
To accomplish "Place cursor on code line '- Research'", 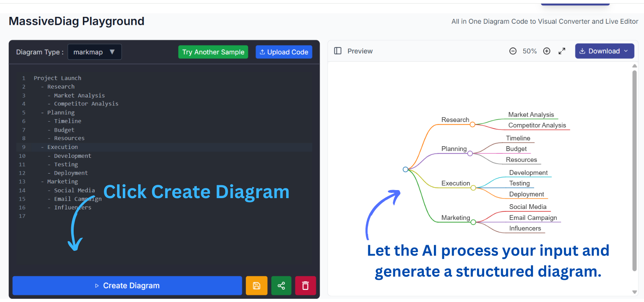I will click(58, 87).
